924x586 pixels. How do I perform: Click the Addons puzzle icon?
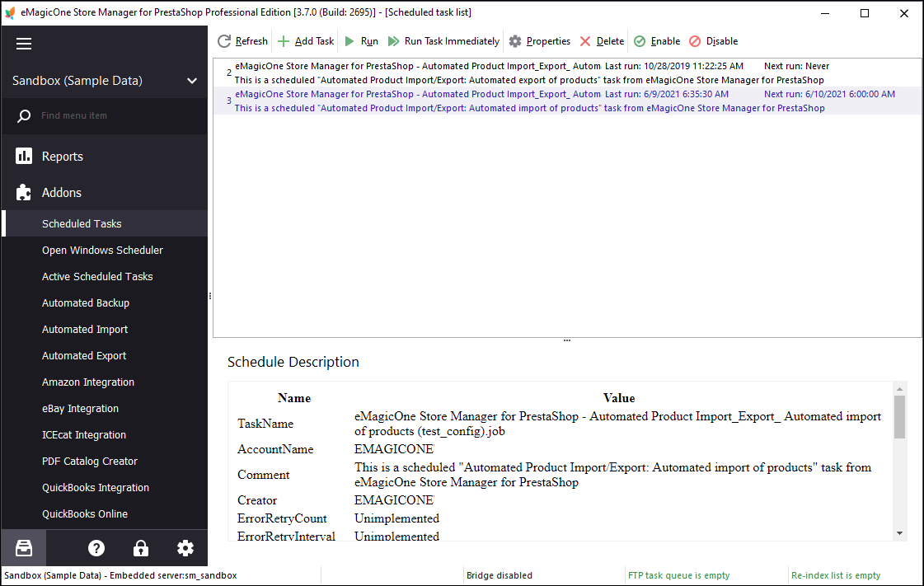coord(24,193)
